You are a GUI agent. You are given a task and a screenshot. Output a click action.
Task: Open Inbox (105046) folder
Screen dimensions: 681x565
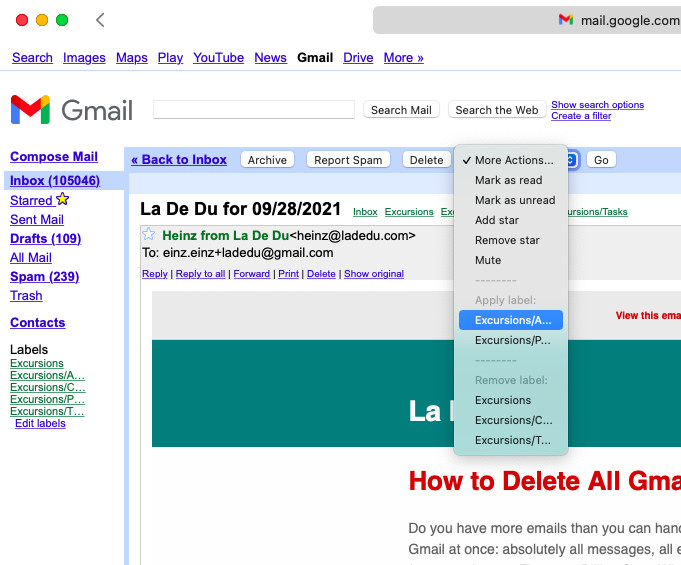coord(55,180)
